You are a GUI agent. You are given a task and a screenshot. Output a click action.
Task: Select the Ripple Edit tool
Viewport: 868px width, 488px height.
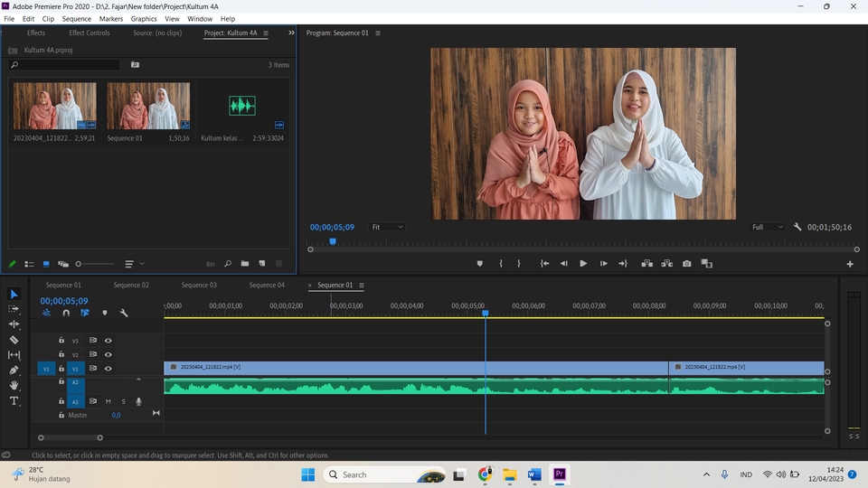14,324
